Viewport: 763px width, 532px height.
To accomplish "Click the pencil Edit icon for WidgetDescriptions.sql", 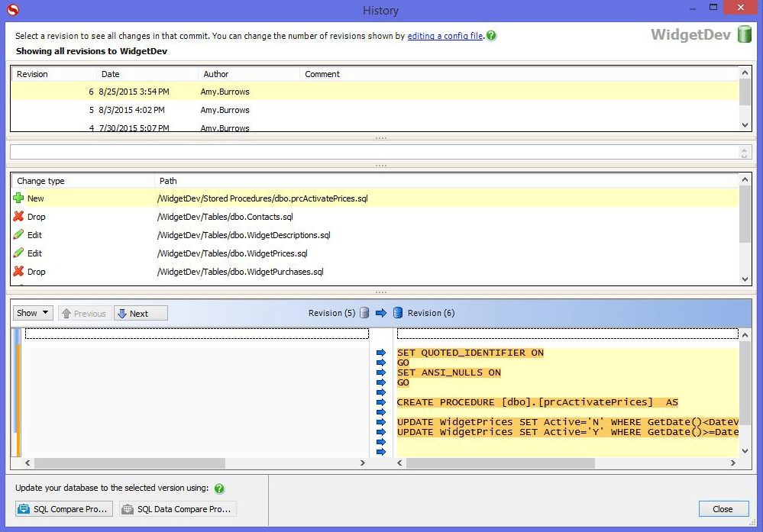I will coord(18,234).
